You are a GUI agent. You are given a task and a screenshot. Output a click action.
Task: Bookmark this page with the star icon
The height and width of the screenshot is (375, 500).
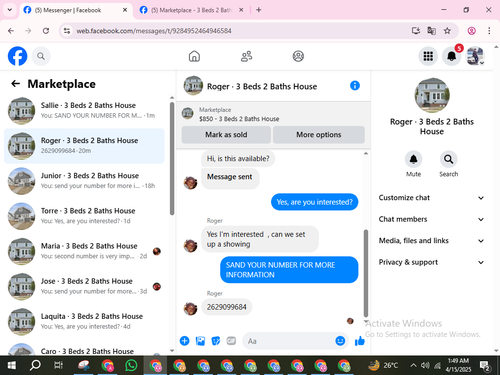pos(447,31)
